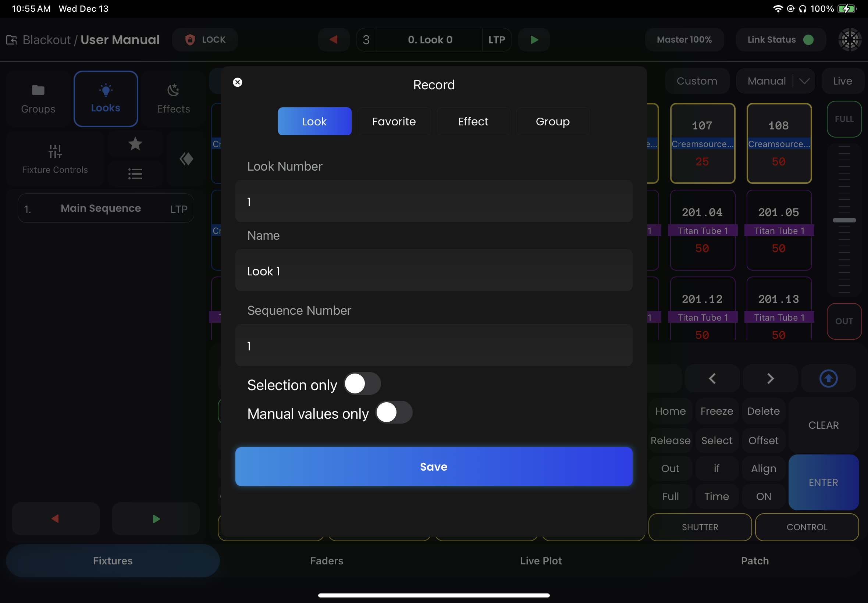Select the Looks panel icon

(x=105, y=97)
